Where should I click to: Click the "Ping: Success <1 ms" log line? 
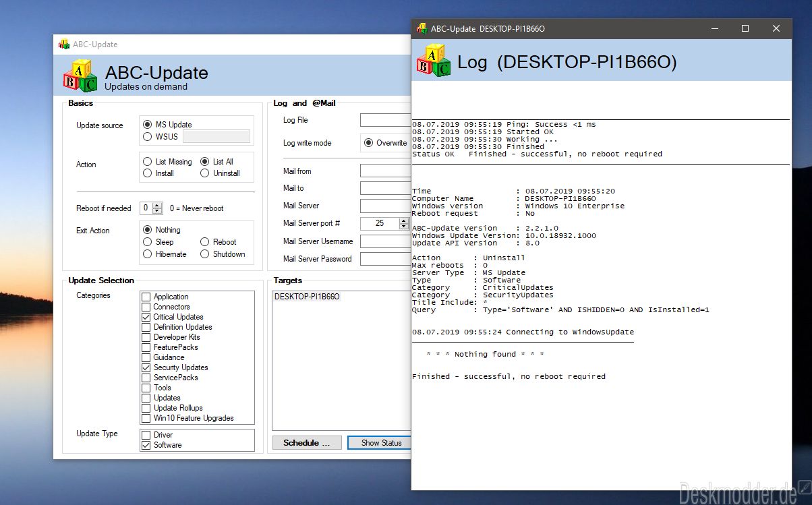pos(504,125)
